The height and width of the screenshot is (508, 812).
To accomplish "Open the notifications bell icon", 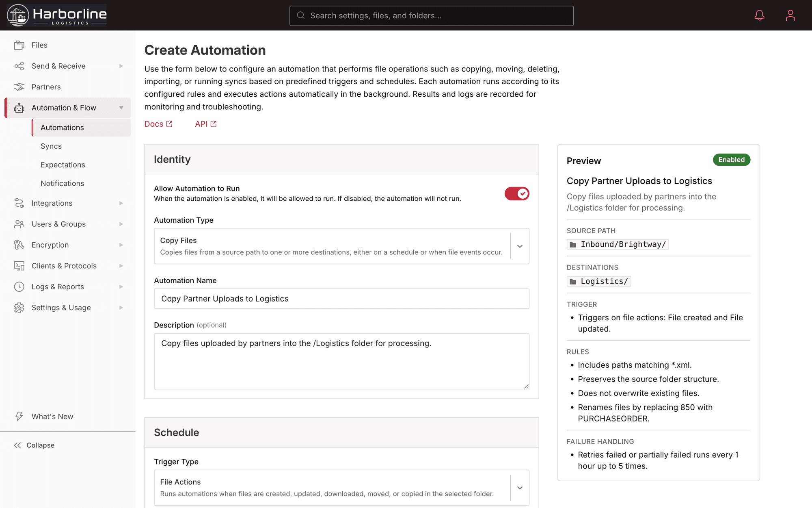I will tap(759, 15).
